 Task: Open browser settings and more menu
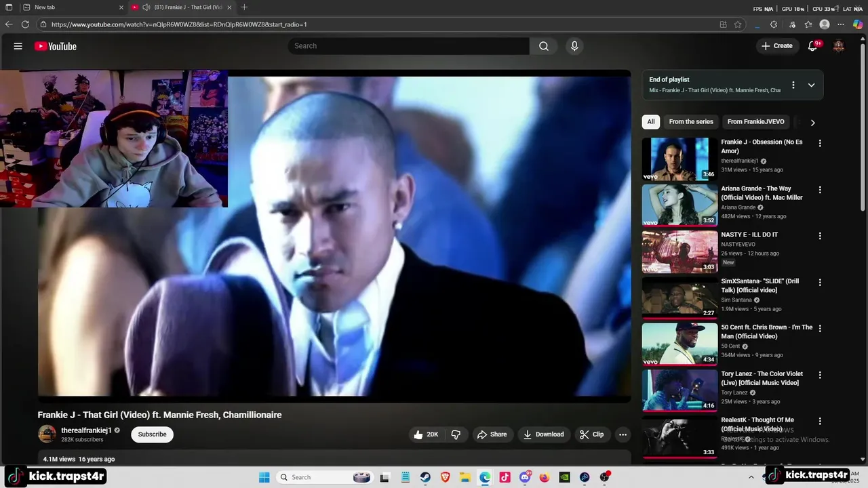click(x=842, y=24)
